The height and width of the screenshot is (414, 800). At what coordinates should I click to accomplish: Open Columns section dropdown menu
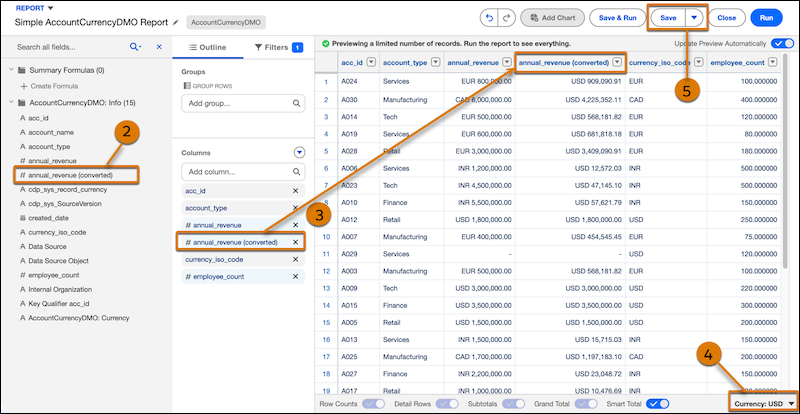click(x=299, y=152)
